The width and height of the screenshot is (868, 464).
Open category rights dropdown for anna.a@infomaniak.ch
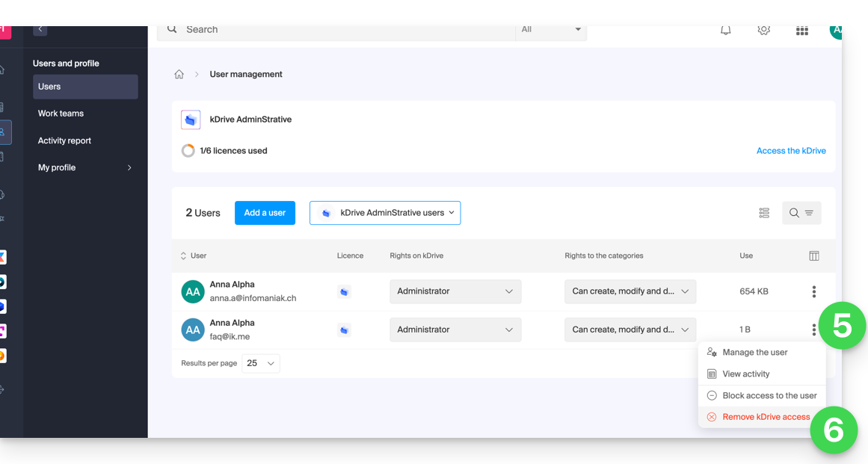pyautogui.click(x=630, y=291)
